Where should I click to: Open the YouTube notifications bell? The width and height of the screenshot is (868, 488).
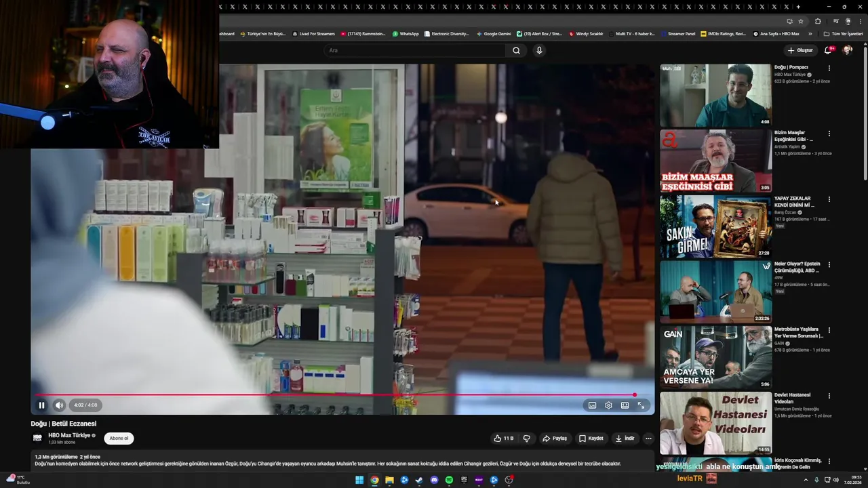(828, 50)
